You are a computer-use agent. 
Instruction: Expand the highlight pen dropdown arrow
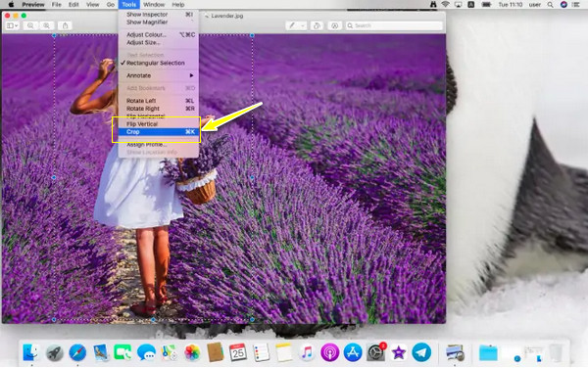click(x=302, y=25)
